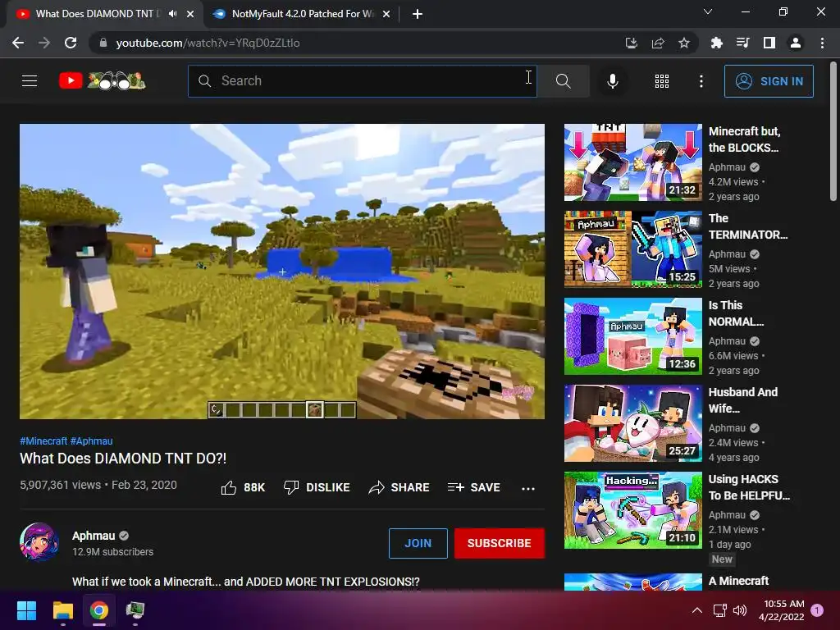Open The TERMINATOR video thumbnail
840x630 pixels.
click(x=633, y=249)
